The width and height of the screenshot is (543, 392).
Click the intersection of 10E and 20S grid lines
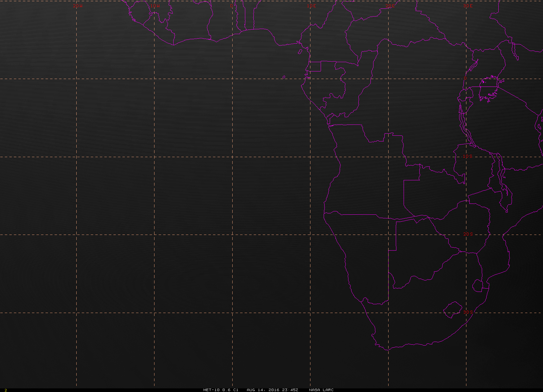310,235
